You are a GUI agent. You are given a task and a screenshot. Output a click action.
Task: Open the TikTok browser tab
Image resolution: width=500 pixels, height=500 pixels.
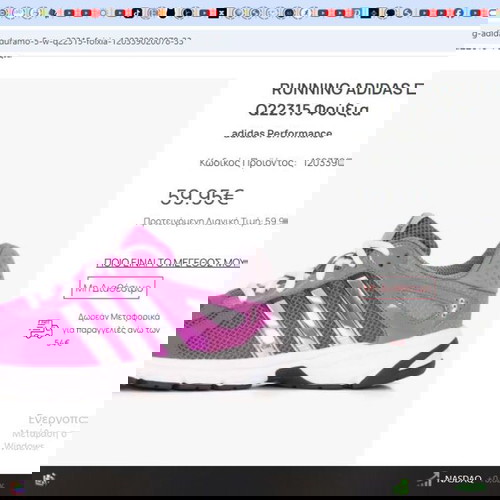[x=137, y=13]
